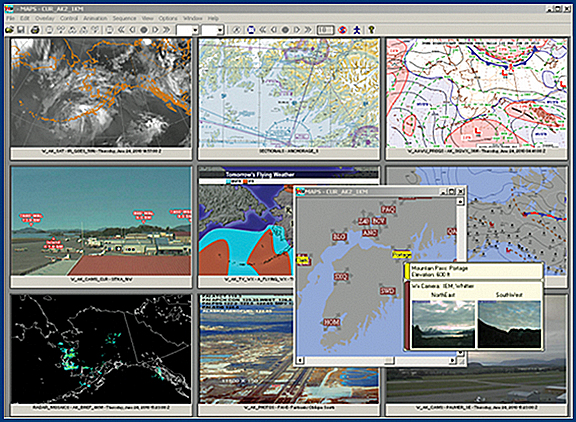
Task: Step back in second playback group
Action: (274, 30)
